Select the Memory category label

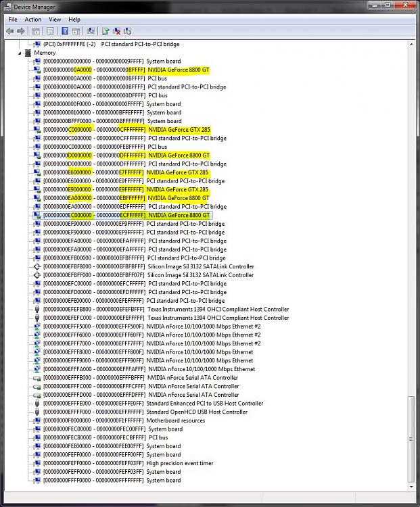pyautogui.click(x=45, y=53)
